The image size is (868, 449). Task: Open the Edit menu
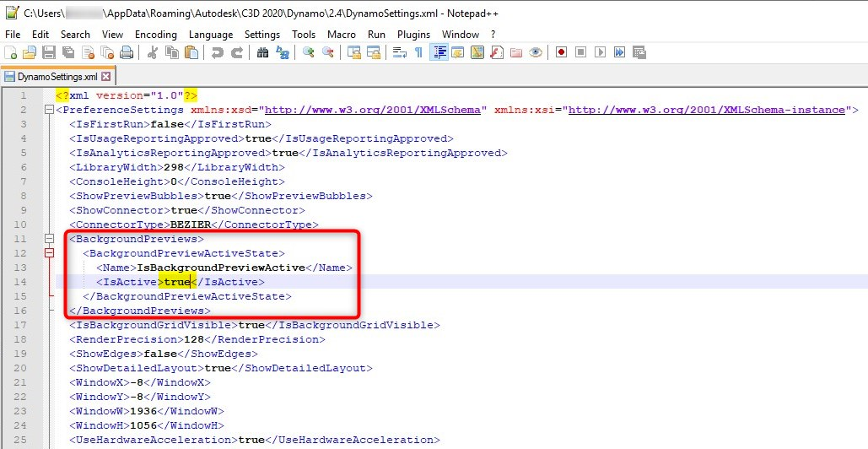pos(40,35)
